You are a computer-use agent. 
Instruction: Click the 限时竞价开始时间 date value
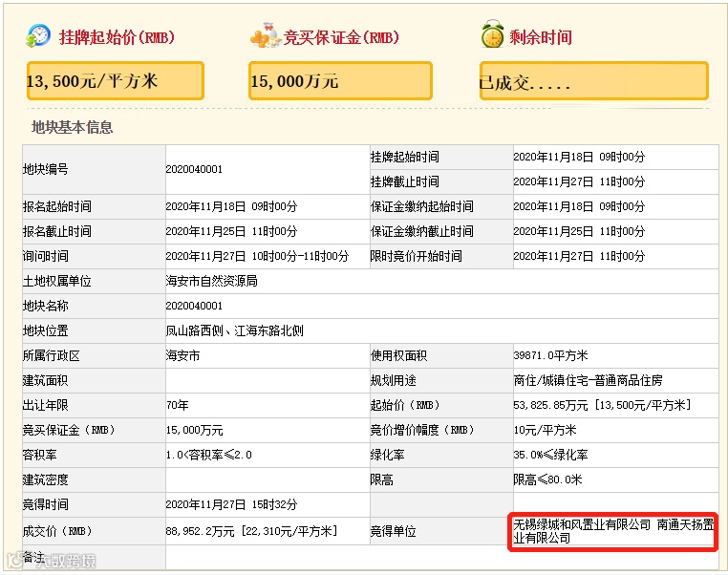pos(579,256)
